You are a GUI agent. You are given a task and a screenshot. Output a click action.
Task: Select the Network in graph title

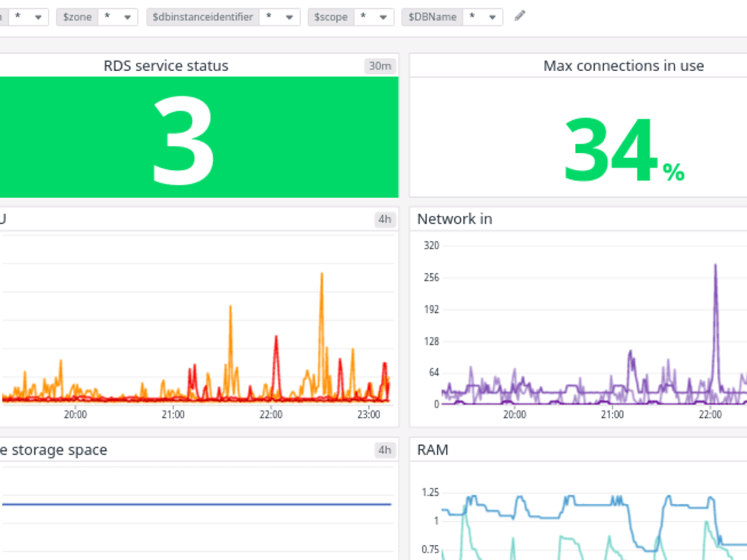[x=454, y=219]
